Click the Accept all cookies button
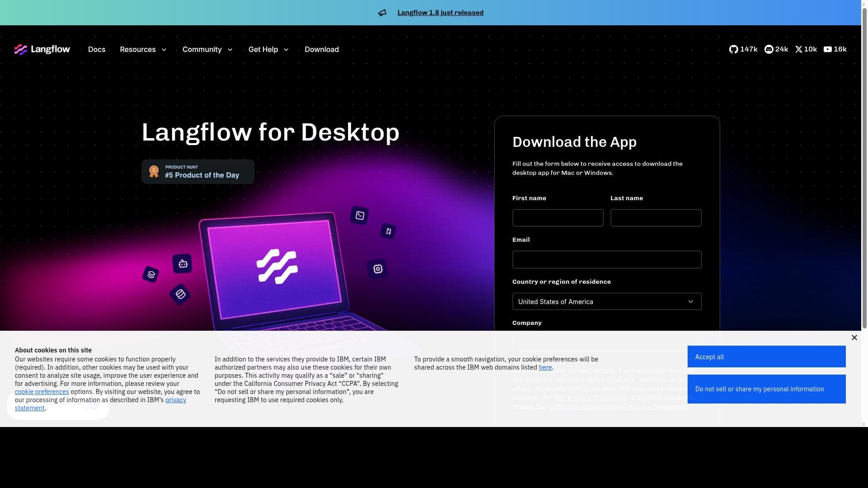The height and width of the screenshot is (488, 868). (766, 357)
